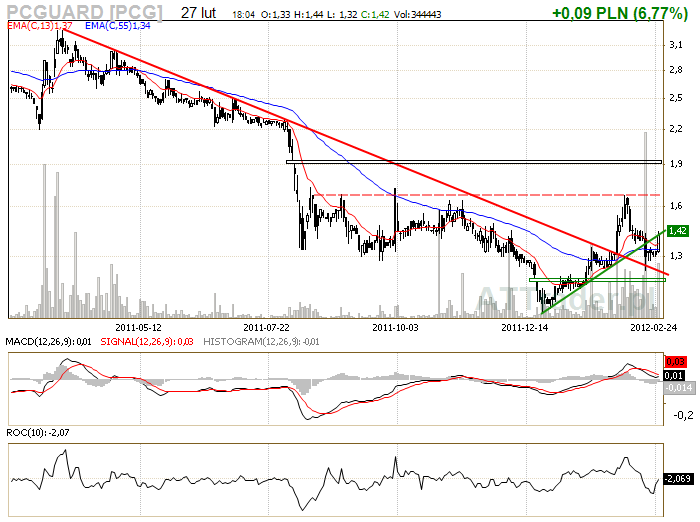Image resolution: width=700 pixels, height=522 pixels.
Task: Select the MACD(12,26,9): 0,01 label
Action: point(48,342)
